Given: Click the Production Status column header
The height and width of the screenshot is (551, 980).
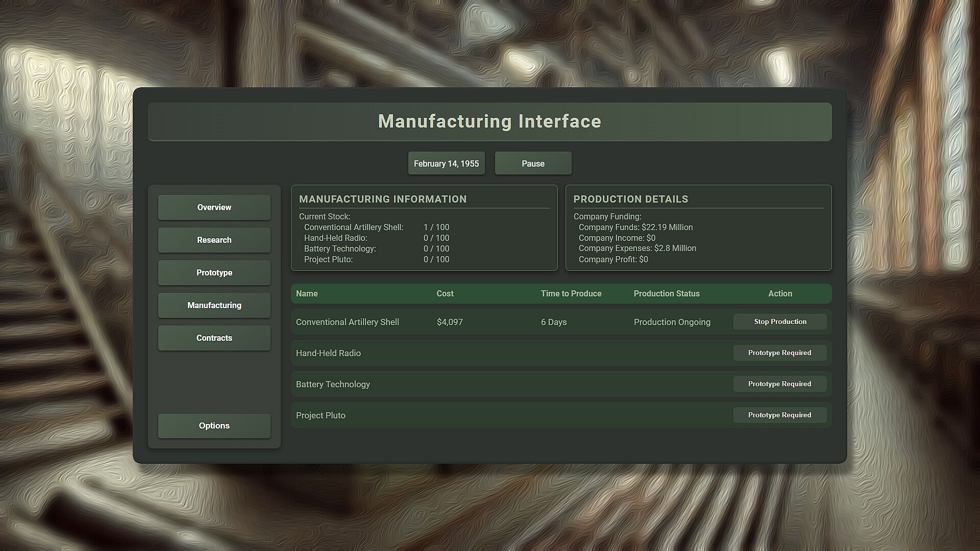Looking at the screenshot, I should coord(666,293).
